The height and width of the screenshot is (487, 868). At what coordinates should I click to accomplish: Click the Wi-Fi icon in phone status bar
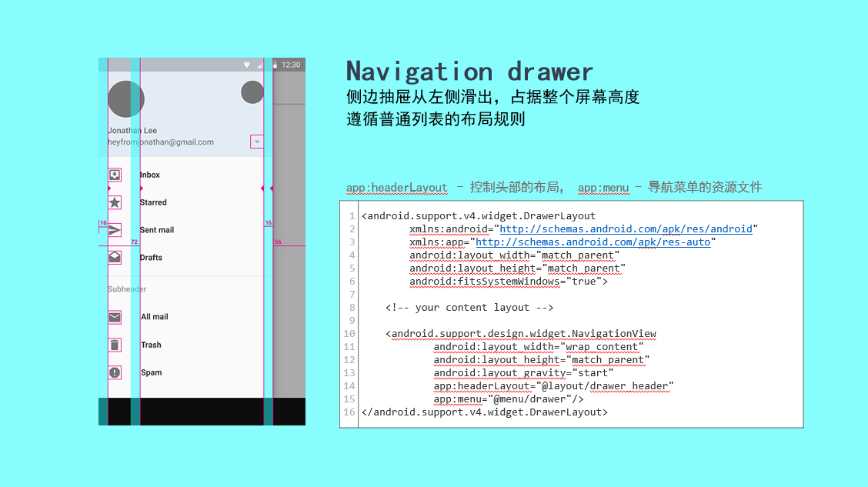click(247, 65)
